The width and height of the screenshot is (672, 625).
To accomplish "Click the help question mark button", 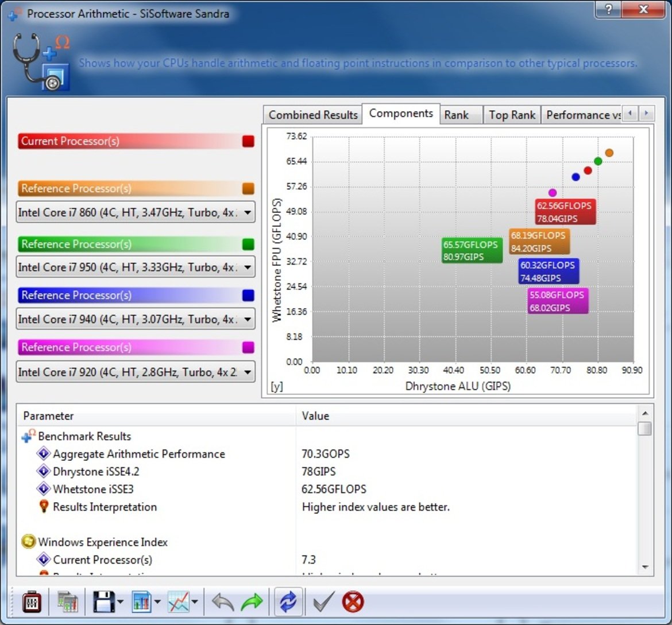I will 609,9.
